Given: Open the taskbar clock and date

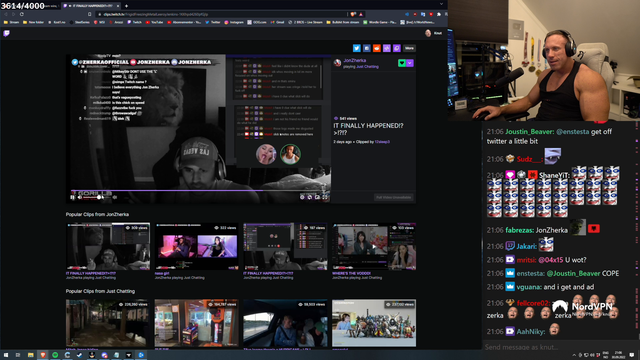Looking at the screenshot, I should coord(618,355).
